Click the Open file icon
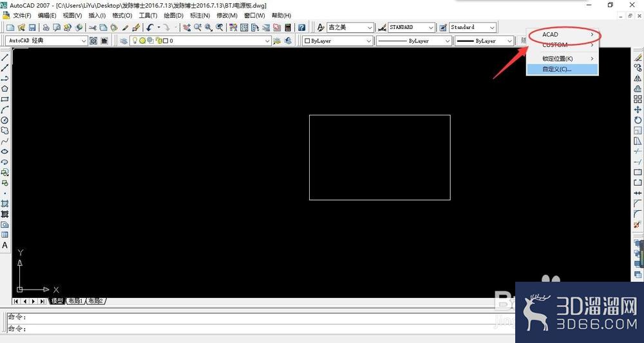 point(21,27)
